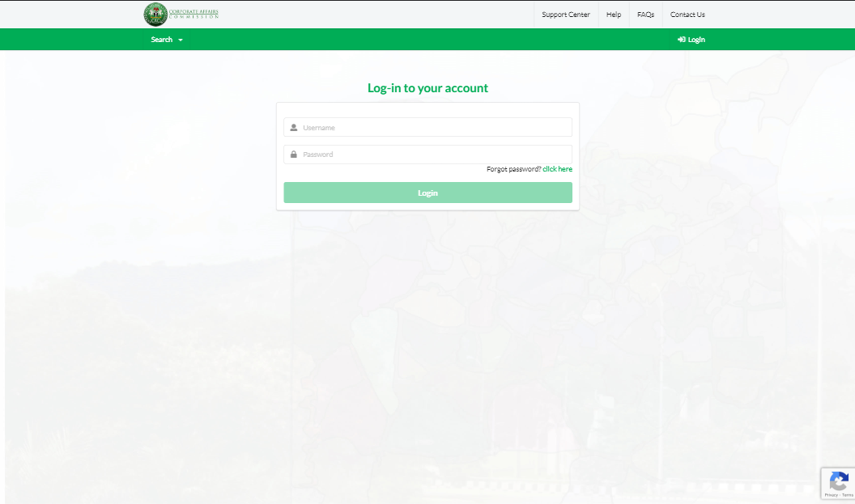Click the 'Log-in to your account' heading
The height and width of the screenshot is (504, 855).
point(427,88)
